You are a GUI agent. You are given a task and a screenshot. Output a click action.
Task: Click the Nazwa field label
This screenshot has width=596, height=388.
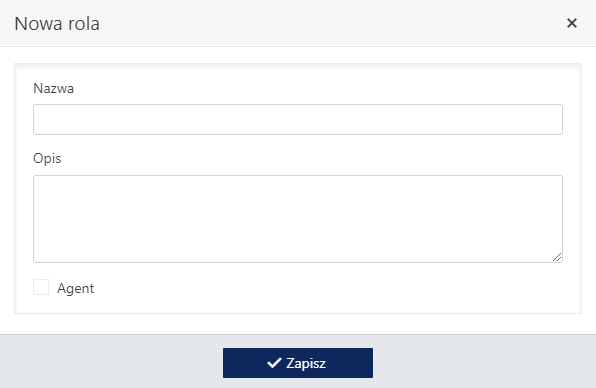pyautogui.click(x=54, y=88)
